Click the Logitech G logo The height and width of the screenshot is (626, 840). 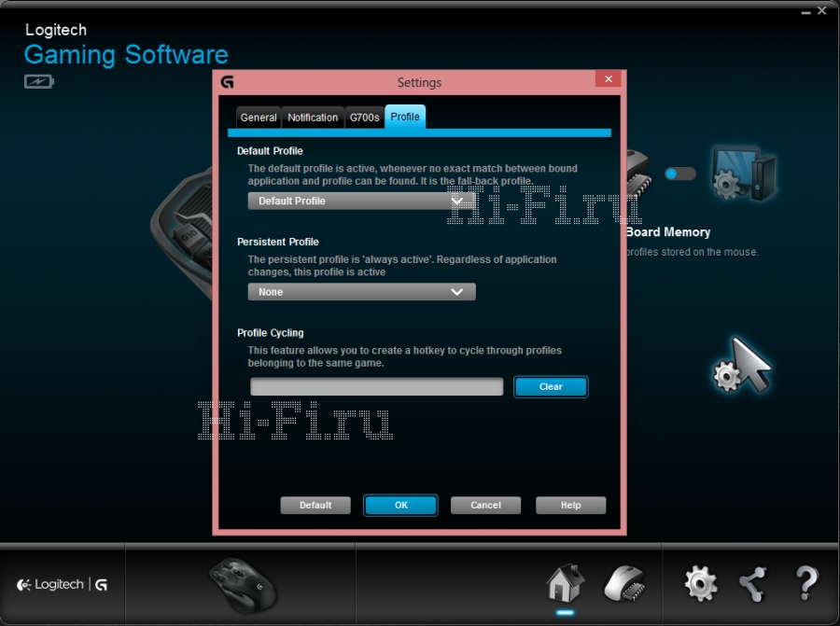(x=63, y=585)
